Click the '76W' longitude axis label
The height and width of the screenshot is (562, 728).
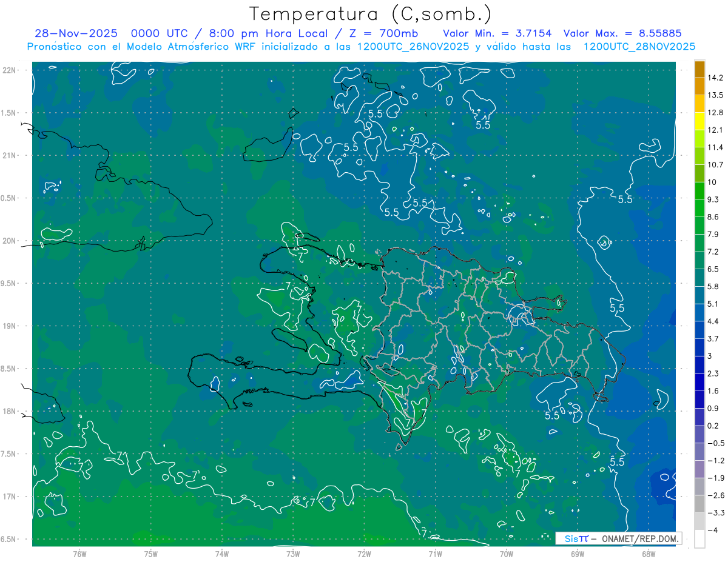pyautogui.click(x=79, y=554)
